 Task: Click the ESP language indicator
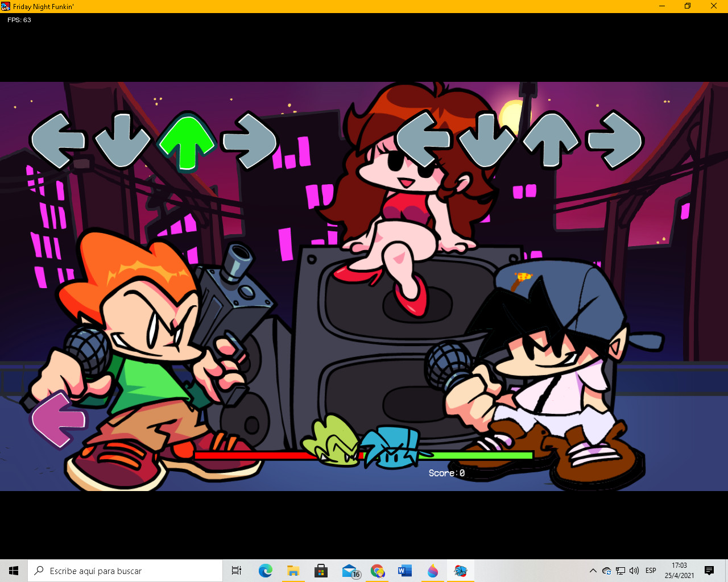coord(650,571)
